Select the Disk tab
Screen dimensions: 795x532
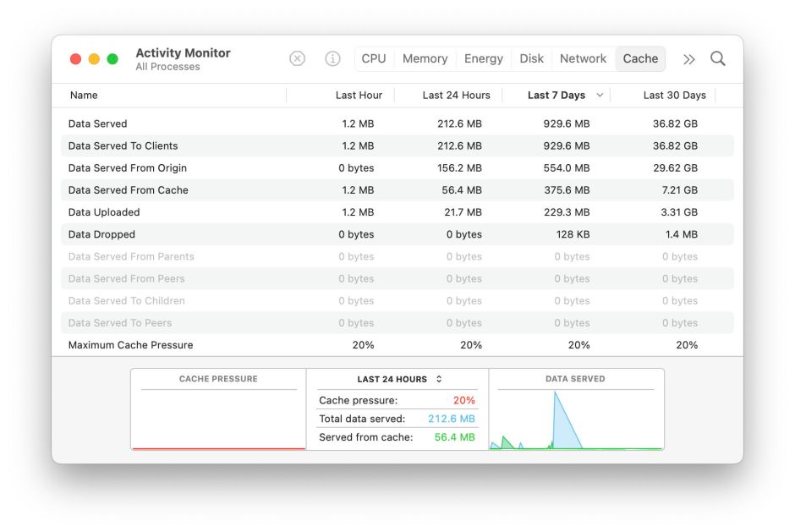(531, 58)
